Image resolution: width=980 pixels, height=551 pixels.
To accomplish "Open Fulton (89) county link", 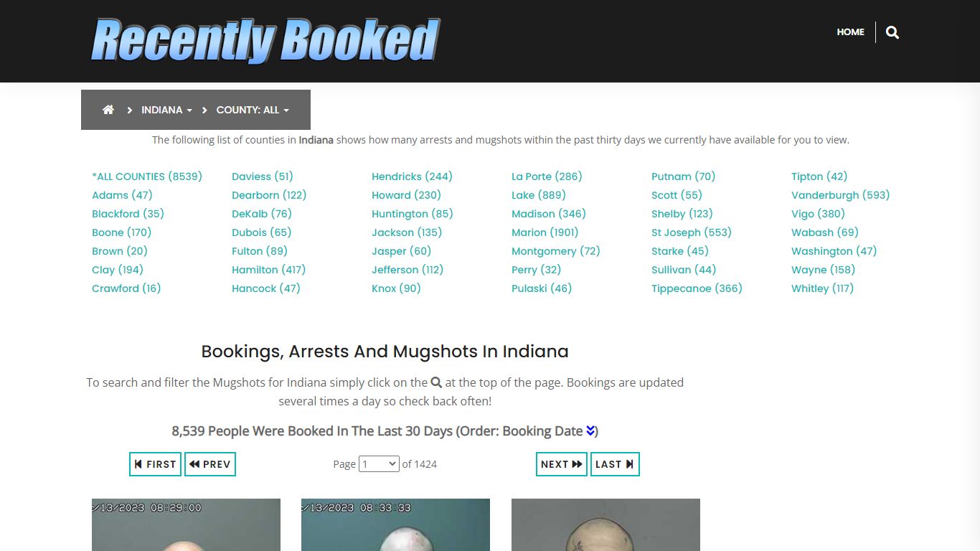I will point(260,251).
